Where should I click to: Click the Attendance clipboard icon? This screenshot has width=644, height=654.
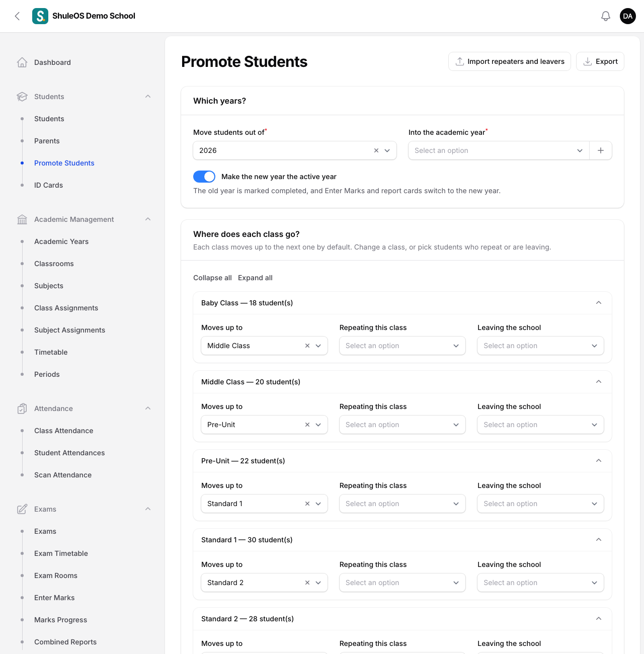[22, 408]
